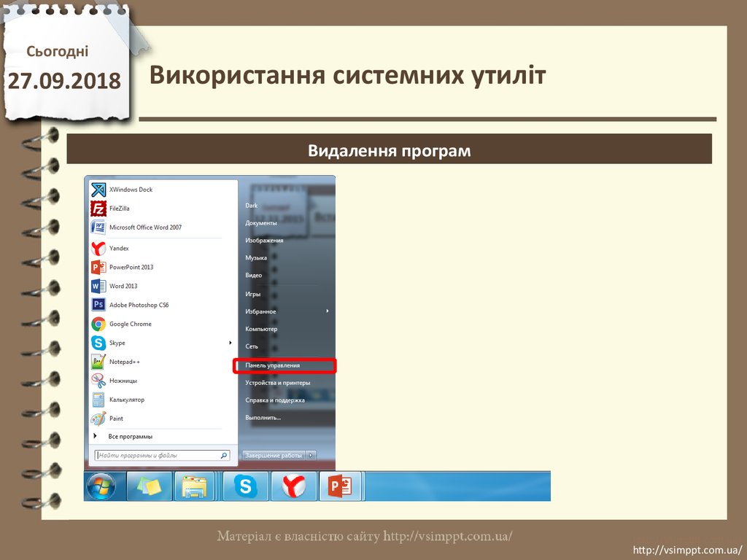Open XWindows Dock from Start menu
Viewport: 747px width, 560px height.
tap(131, 190)
